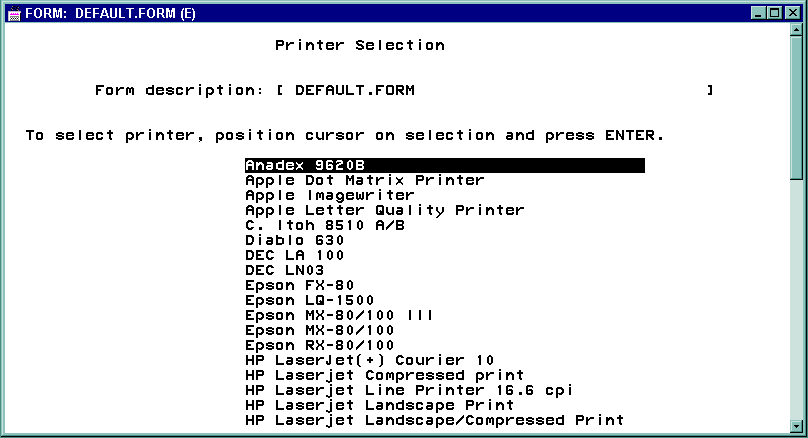Choose Apple Imagewriter from list
The image size is (808, 438).
point(329,195)
